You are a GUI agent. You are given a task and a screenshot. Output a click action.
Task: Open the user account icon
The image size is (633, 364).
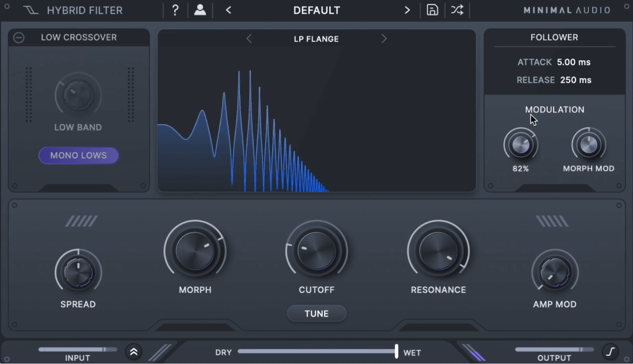[200, 10]
